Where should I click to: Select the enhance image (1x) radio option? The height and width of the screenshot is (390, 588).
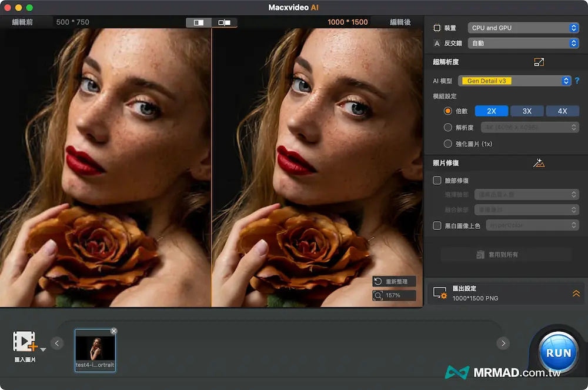click(x=448, y=144)
